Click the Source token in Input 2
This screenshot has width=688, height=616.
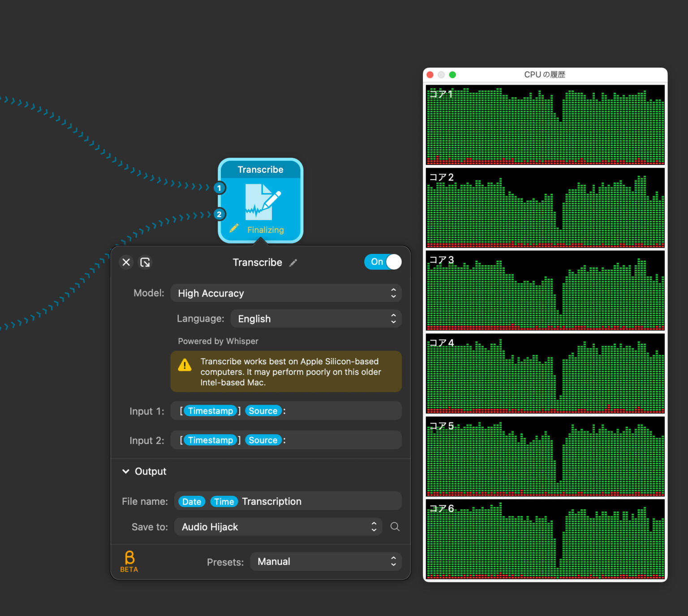(263, 440)
